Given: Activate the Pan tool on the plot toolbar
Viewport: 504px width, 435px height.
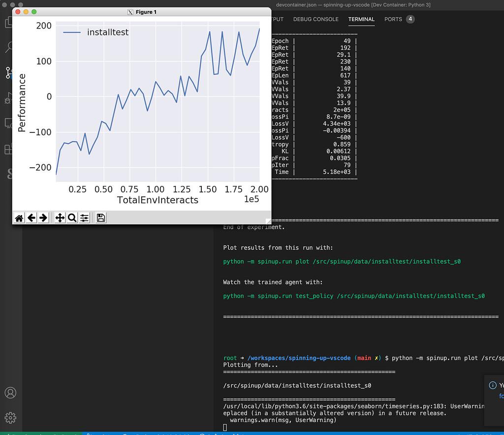Looking at the screenshot, I should click(x=59, y=217).
